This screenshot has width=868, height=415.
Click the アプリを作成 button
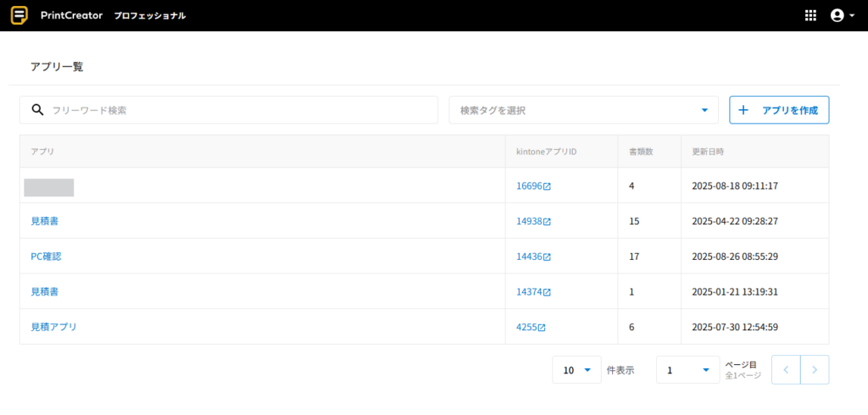point(779,110)
